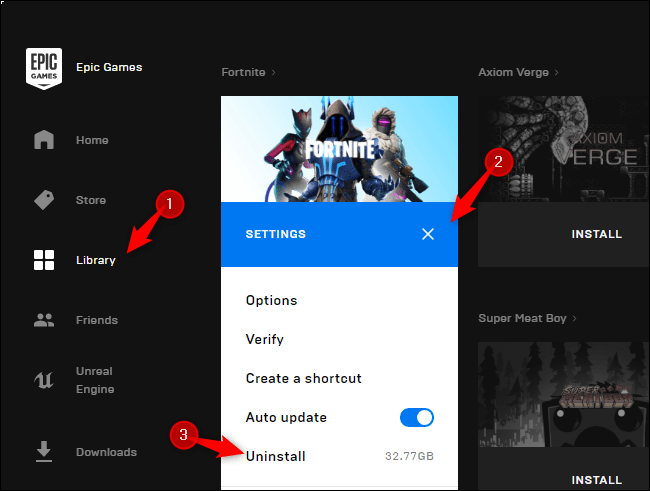
Task: Choose Options in the settings menu
Action: coord(271,300)
